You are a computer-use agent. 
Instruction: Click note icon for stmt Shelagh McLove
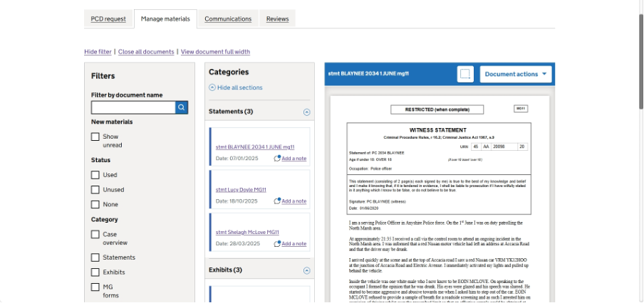point(277,243)
